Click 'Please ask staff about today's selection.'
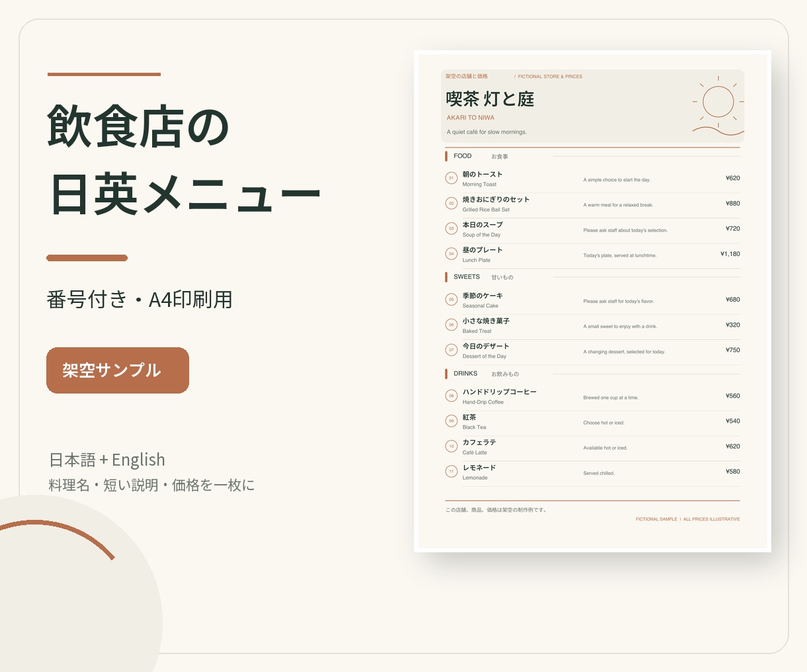Screen dimensions: 807x672 point(626,231)
